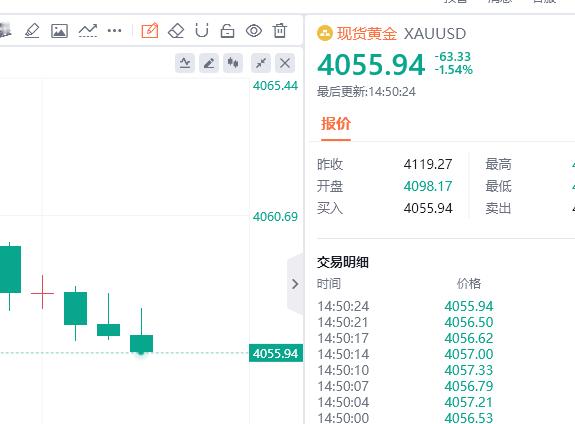Image resolution: width=575 pixels, height=424 pixels.
Task: Collapse the side panel chevron arrow
Action: pyautogui.click(x=295, y=284)
